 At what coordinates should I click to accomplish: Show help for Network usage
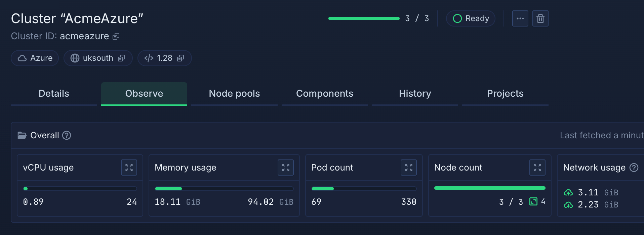coord(634,168)
